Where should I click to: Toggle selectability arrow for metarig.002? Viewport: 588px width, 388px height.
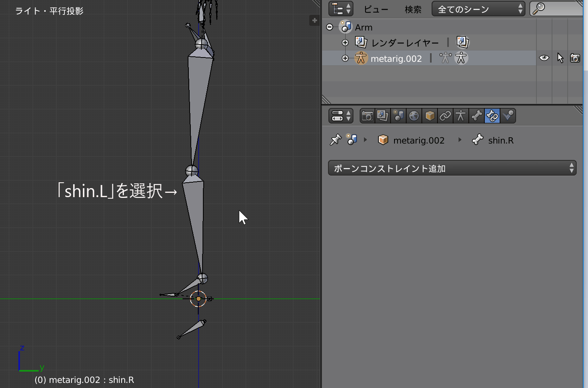coord(560,58)
